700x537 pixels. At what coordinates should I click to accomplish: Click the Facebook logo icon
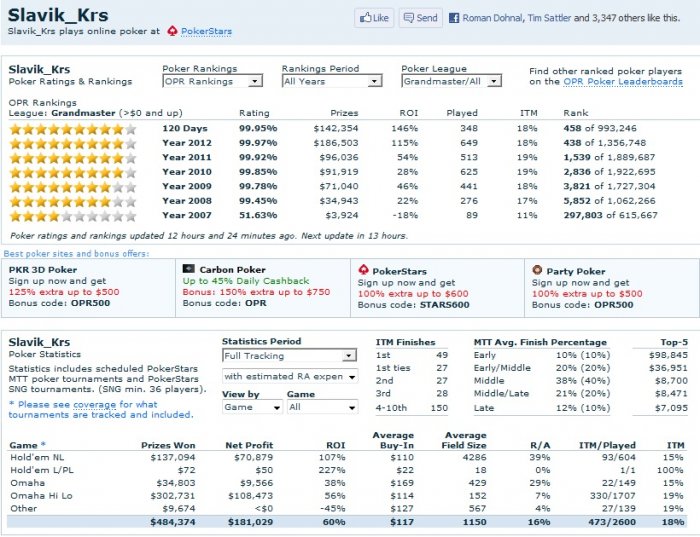454,18
